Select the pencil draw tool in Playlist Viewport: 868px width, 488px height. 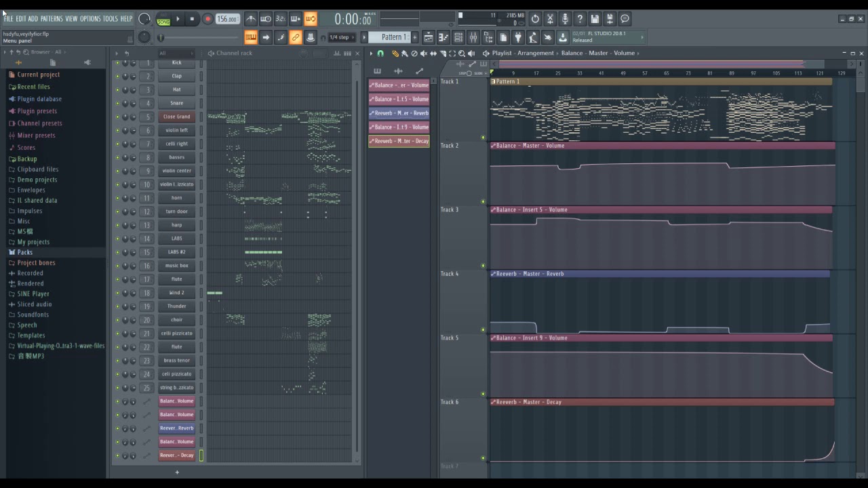tap(395, 54)
